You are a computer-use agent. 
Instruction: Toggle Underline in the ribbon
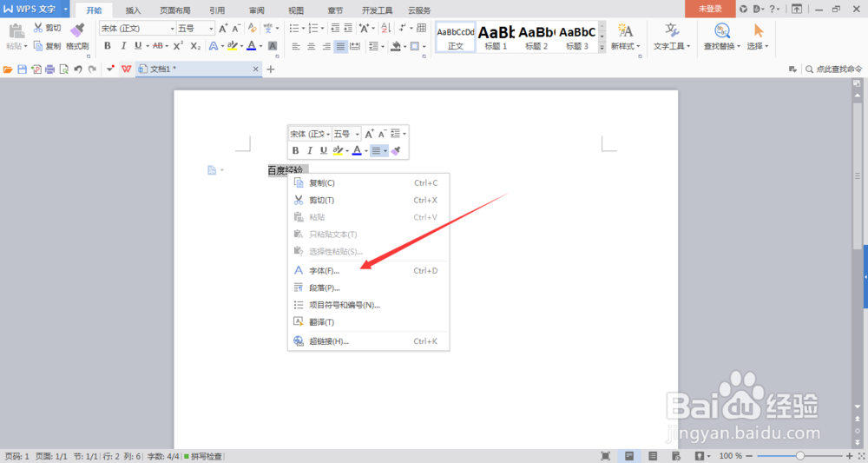pyautogui.click(x=138, y=46)
